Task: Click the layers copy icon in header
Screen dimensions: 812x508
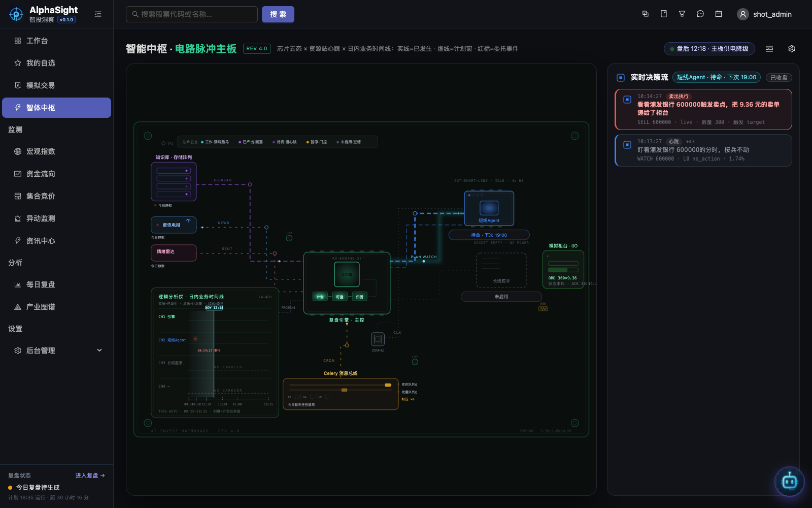Action: point(646,14)
